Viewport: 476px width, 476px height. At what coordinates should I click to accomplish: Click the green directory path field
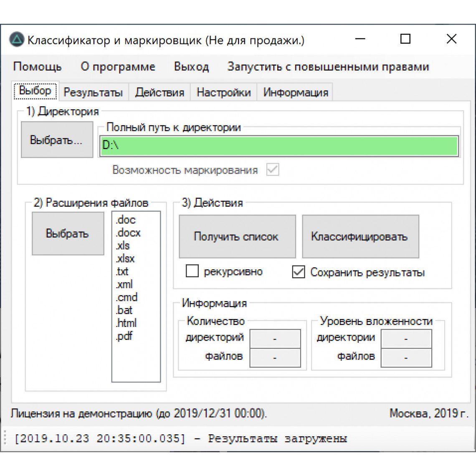[x=279, y=146]
